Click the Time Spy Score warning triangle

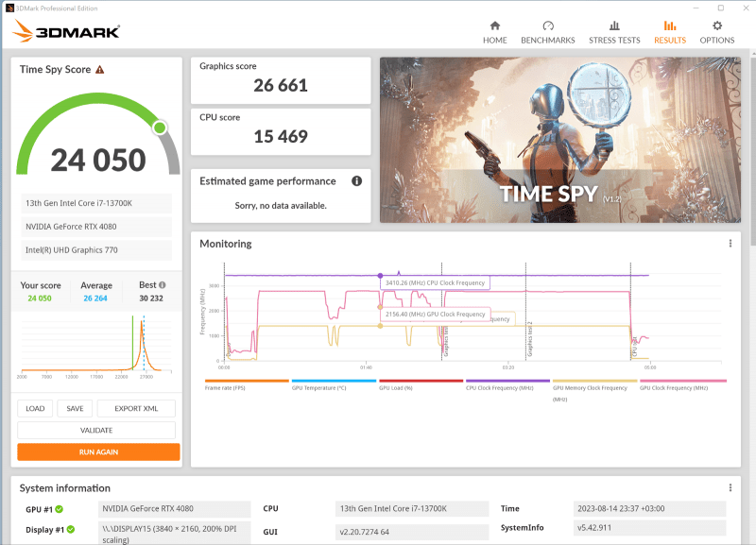[100, 70]
